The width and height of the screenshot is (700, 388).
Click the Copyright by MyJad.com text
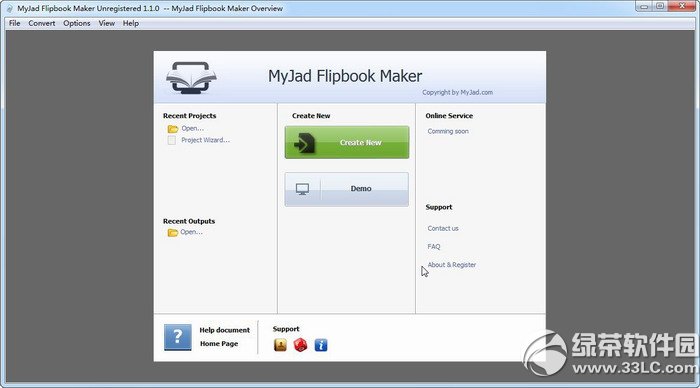click(458, 92)
